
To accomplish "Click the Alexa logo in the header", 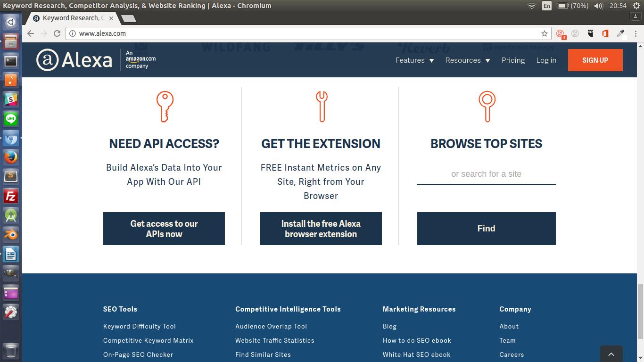I will pos(74,60).
